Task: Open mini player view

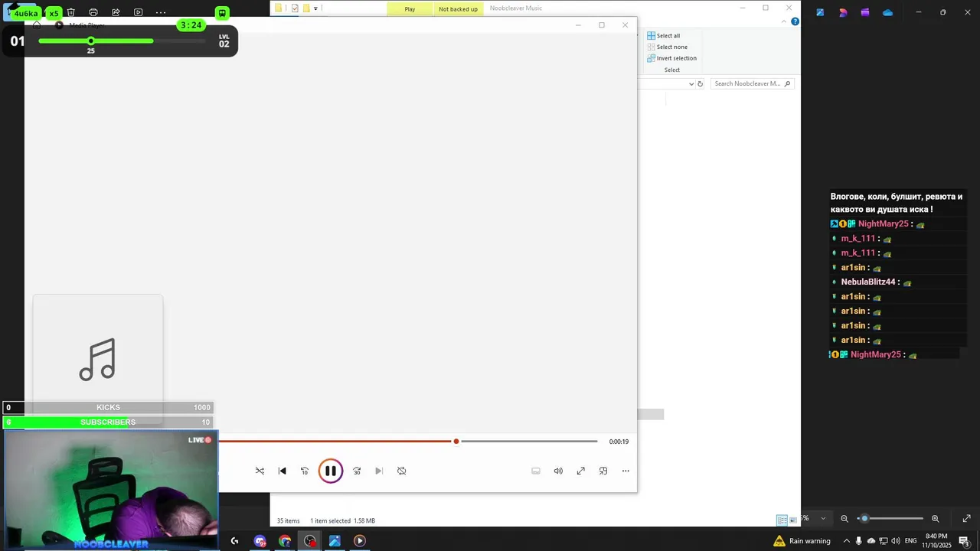Action: tap(603, 471)
